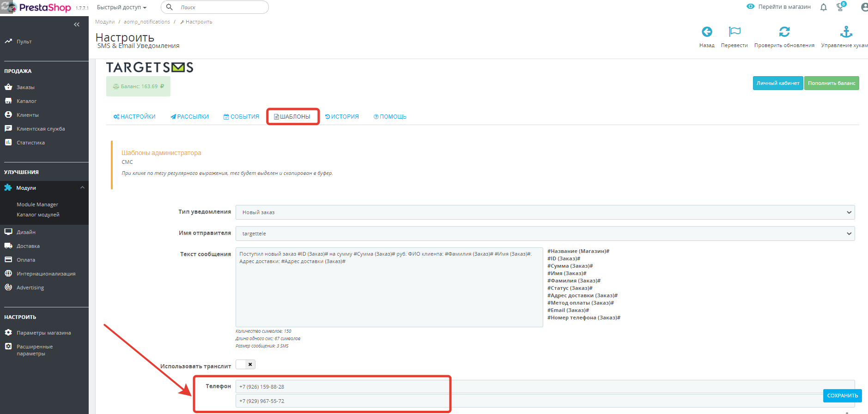
Task: Select Каталог модулей submenu item
Action: coord(38,215)
